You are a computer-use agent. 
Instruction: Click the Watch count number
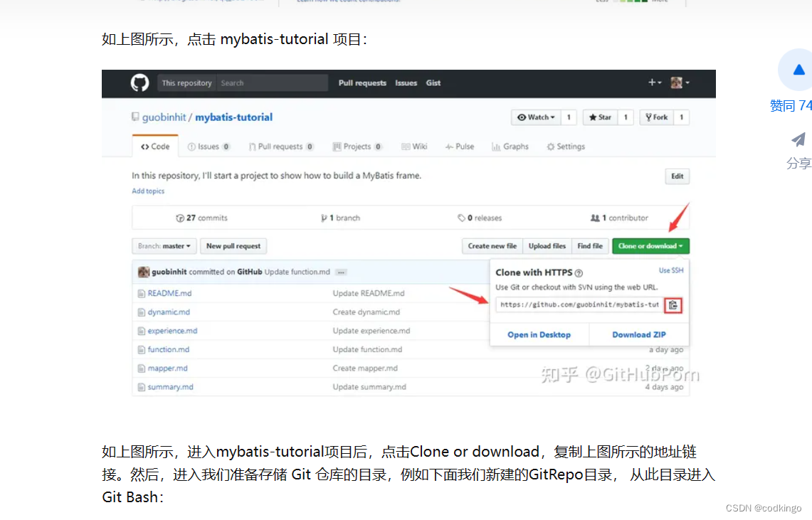(569, 117)
